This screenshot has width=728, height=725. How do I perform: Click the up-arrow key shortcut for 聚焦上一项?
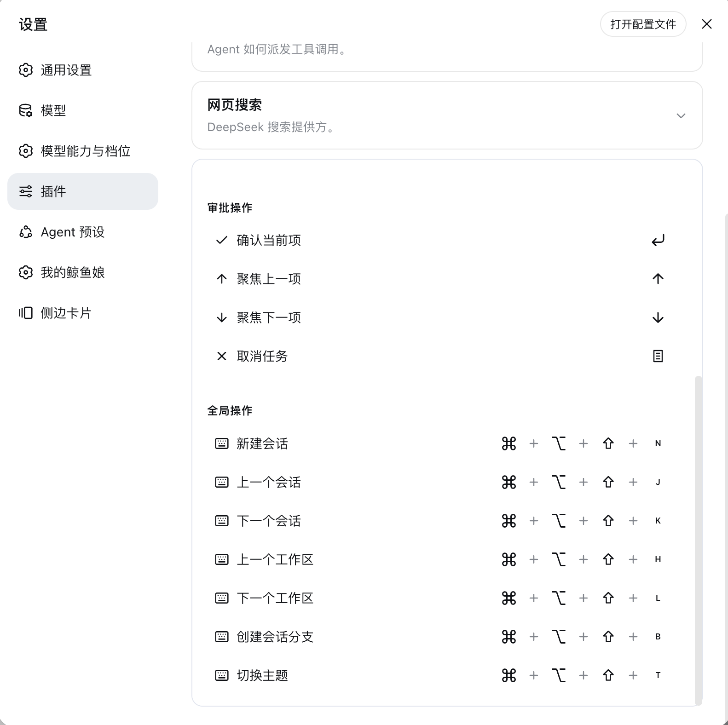658,279
